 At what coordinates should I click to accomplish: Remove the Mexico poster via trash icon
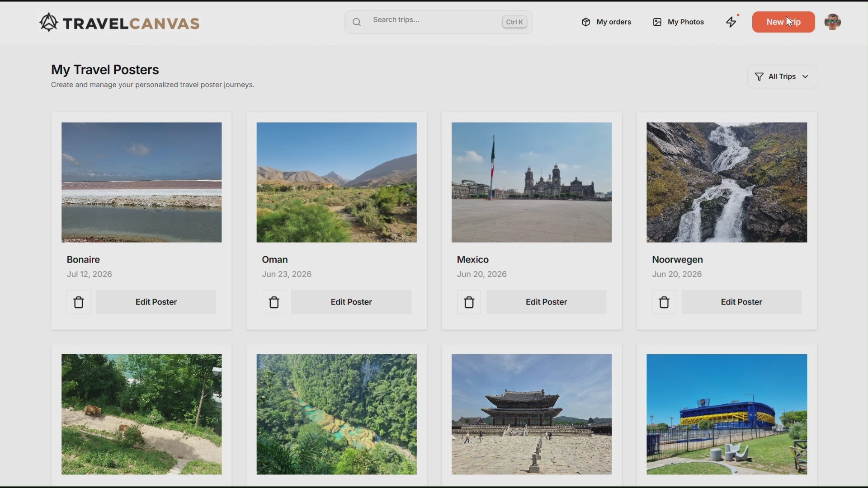coord(469,302)
